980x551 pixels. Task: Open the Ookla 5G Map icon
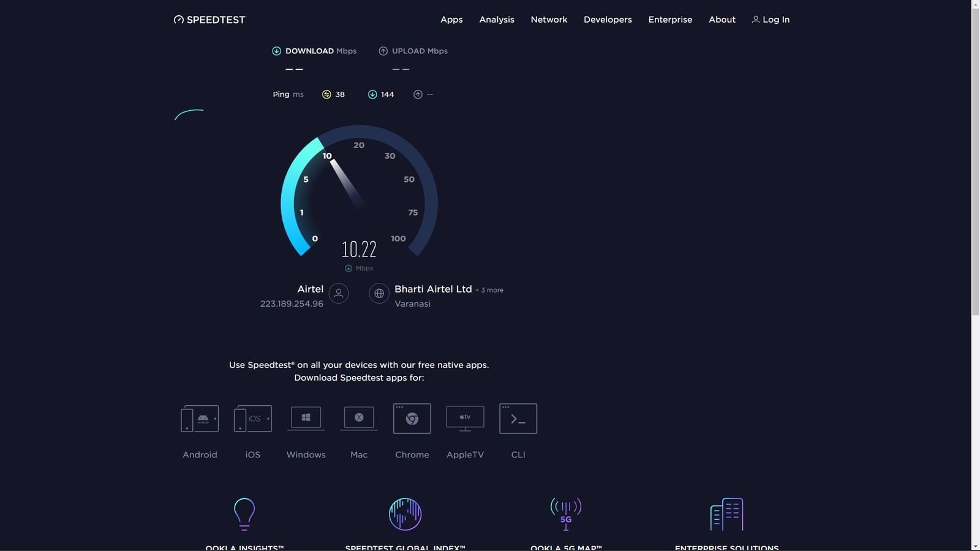(565, 514)
